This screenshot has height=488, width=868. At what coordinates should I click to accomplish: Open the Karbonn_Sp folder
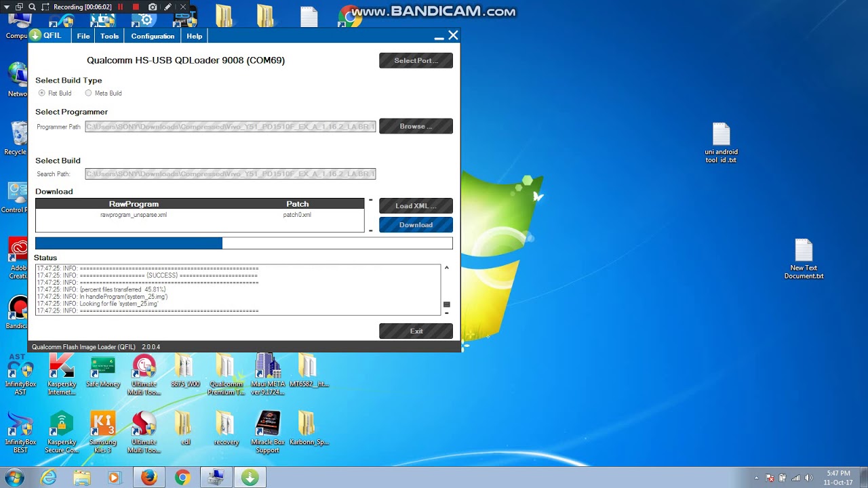tap(309, 429)
